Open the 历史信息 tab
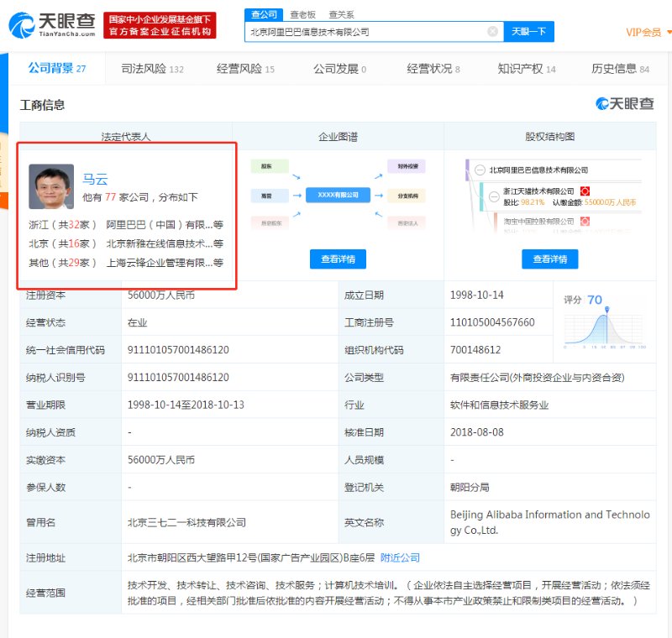 point(620,69)
